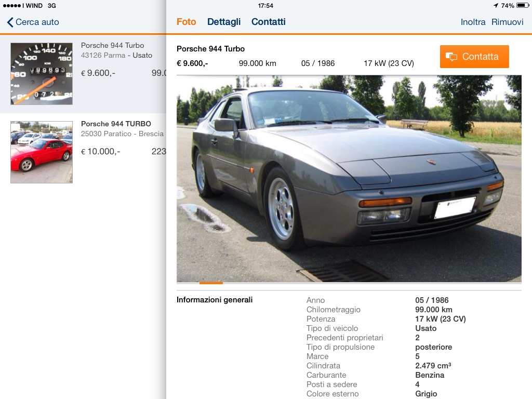Tap the location arrow status icon
The height and width of the screenshot is (399, 532).
click(x=496, y=5)
